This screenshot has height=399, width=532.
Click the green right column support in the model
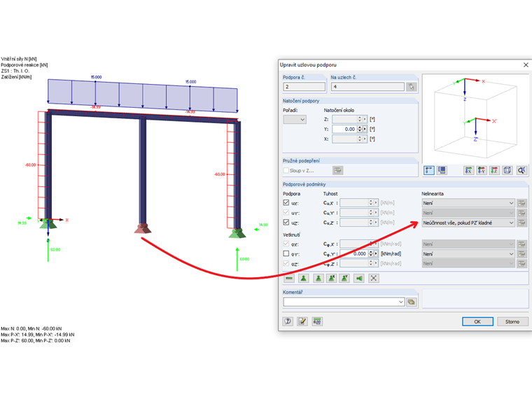pyautogui.click(x=237, y=233)
